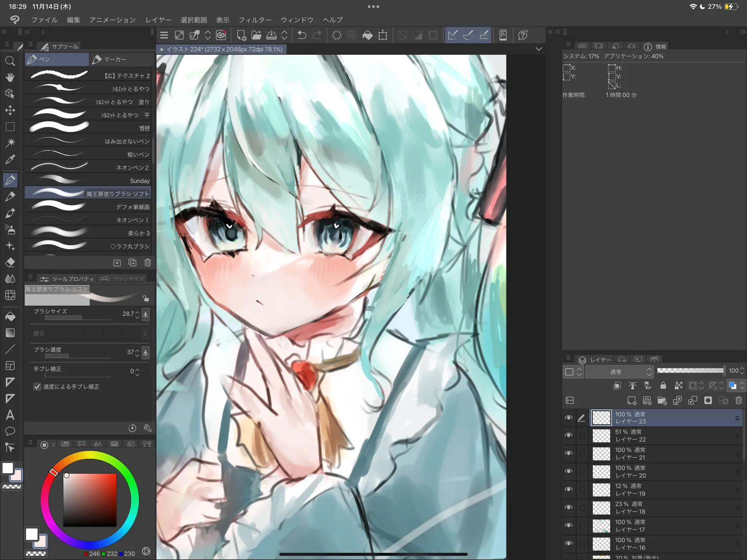Select the はみ出さないペン brush
Viewport: 747px width, 560px height.
tap(88, 141)
